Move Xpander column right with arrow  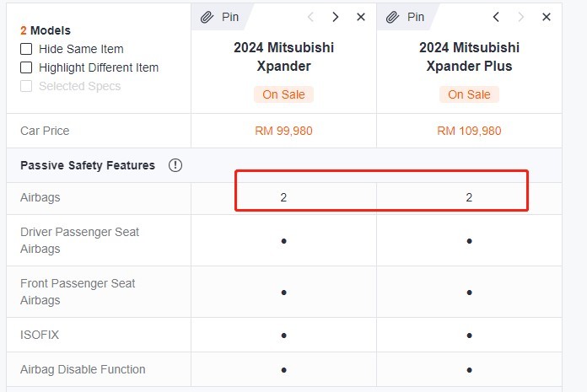(x=336, y=17)
